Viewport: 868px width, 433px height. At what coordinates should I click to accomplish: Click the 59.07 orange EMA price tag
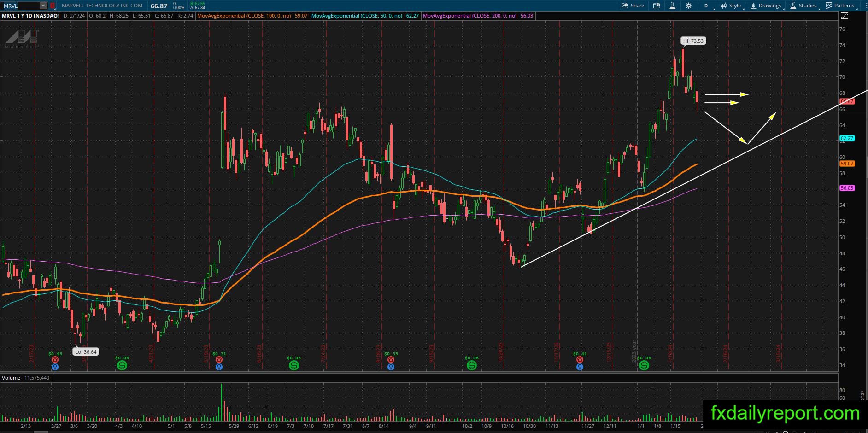(x=847, y=164)
